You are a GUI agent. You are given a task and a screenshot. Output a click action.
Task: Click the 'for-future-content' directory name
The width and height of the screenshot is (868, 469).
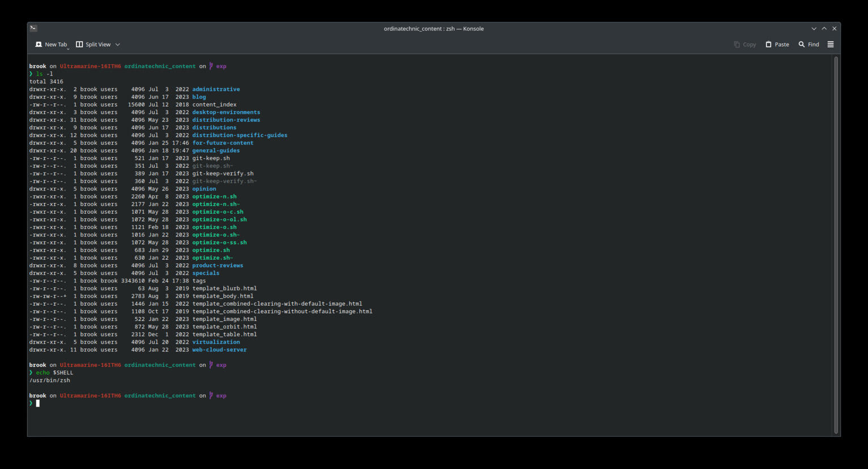tap(223, 143)
